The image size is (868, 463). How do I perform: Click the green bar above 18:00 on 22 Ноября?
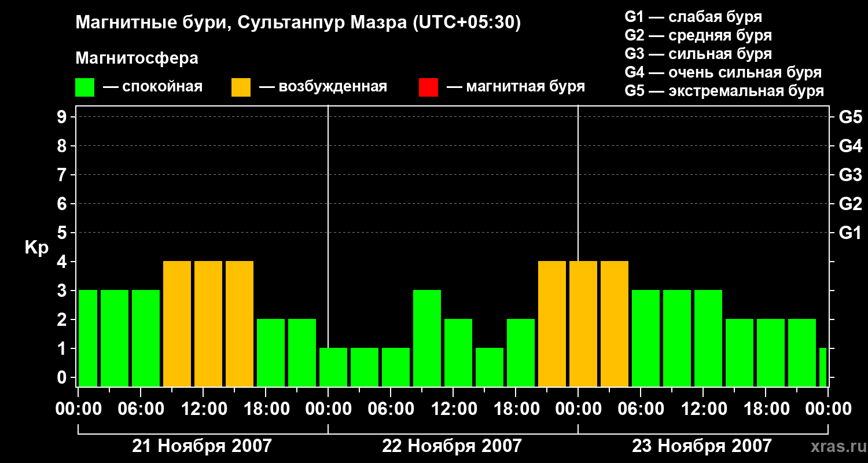tap(521, 353)
